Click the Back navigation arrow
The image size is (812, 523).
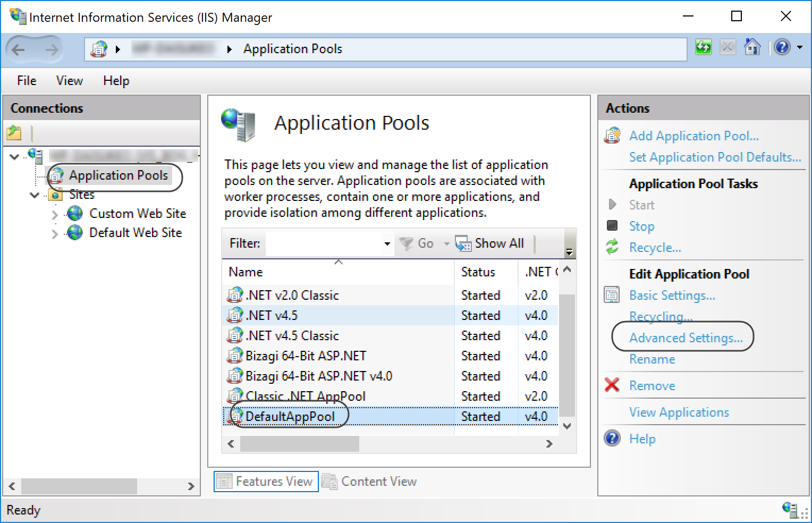(19, 49)
